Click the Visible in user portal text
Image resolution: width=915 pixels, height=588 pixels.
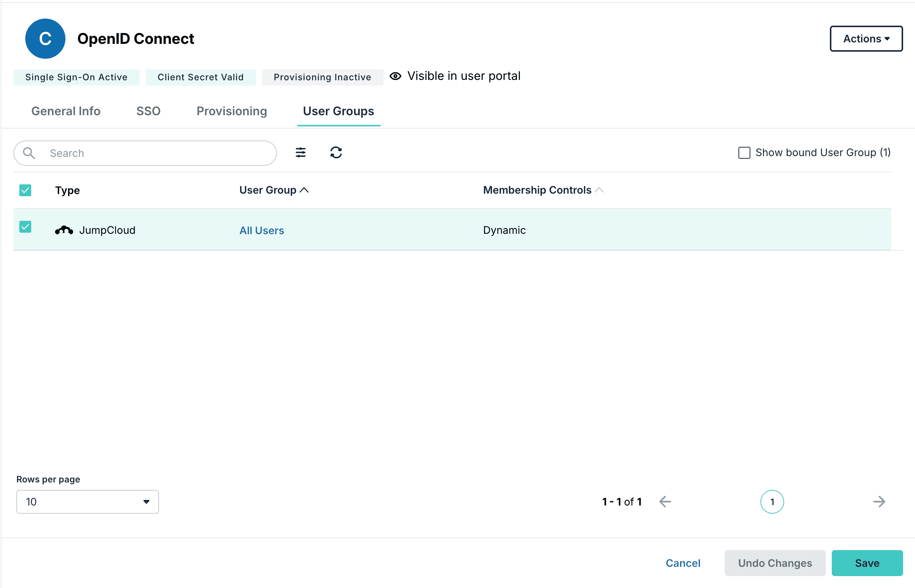[x=464, y=76]
